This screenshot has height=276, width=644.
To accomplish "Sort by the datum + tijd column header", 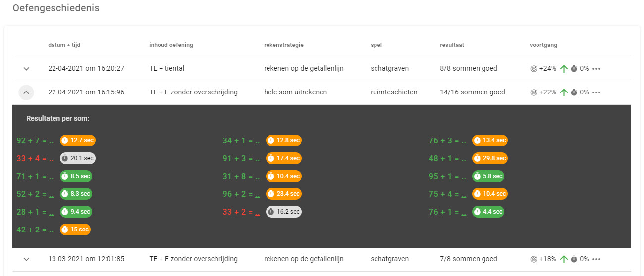I will (64, 45).
